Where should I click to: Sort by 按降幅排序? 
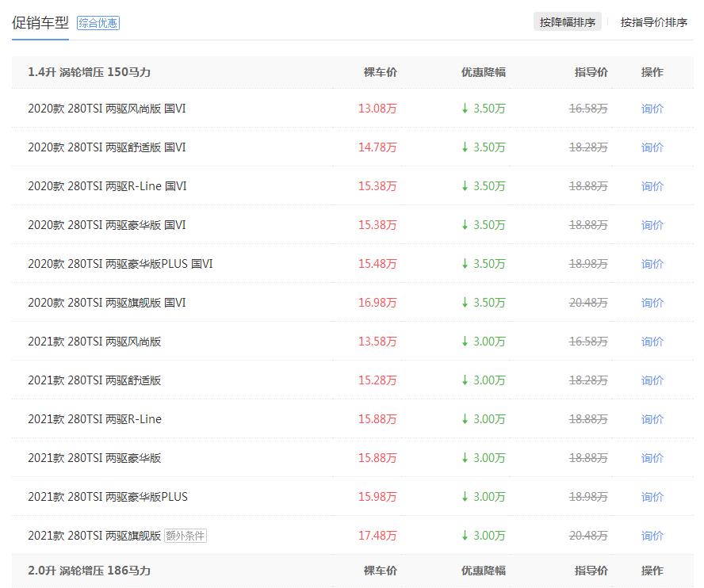pos(567,22)
